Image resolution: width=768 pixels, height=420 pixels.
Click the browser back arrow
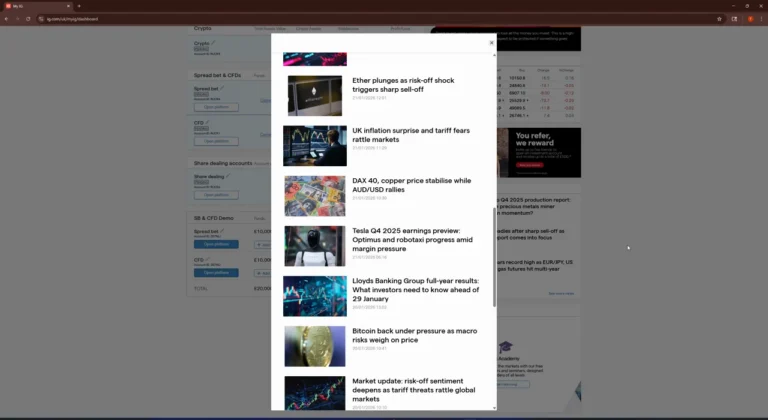pos(6,19)
